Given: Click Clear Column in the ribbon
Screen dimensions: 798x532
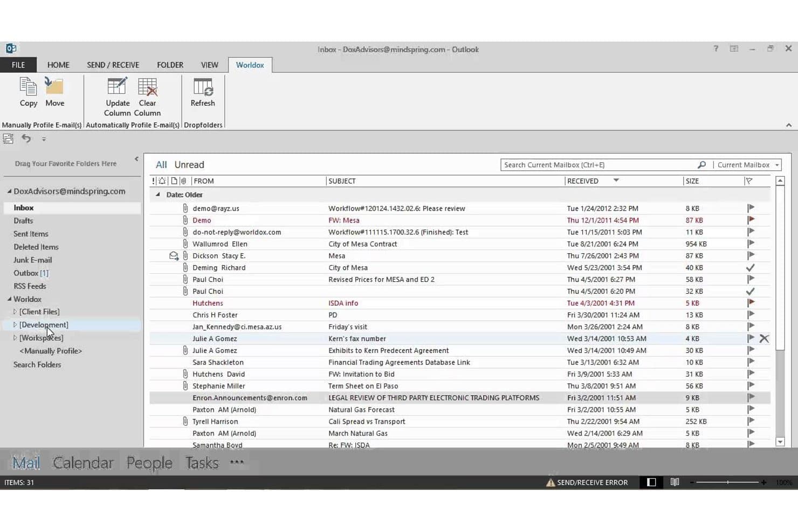Looking at the screenshot, I should 147,97.
